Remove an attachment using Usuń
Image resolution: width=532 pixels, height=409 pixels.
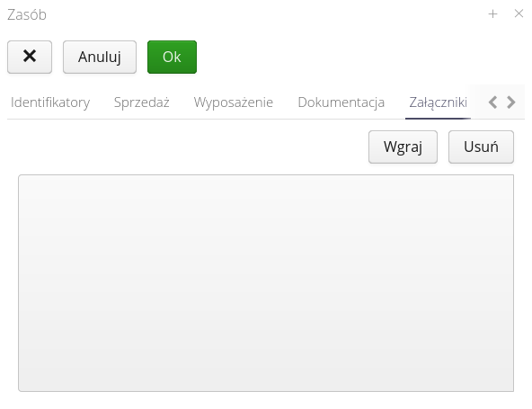click(481, 147)
